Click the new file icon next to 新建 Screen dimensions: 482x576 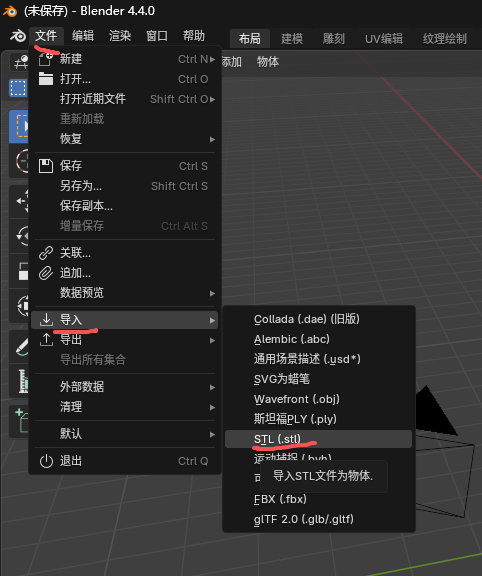tap(46, 59)
